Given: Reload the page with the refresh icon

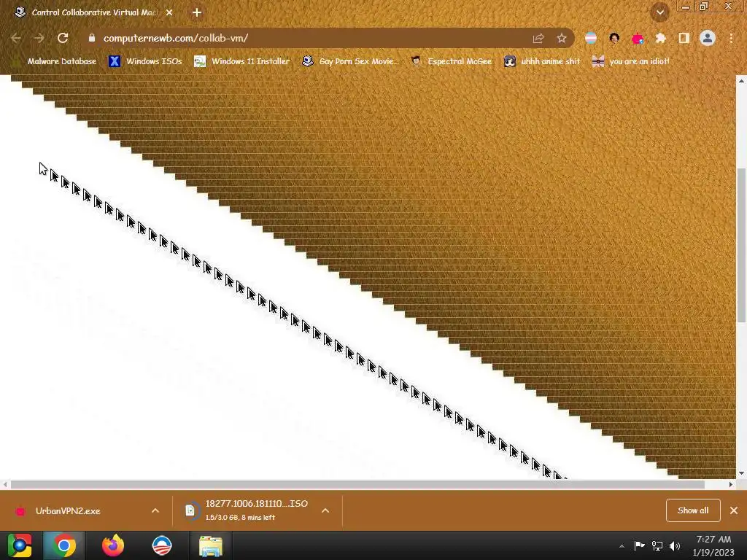Looking at the screenshot, I should [63, 38].
